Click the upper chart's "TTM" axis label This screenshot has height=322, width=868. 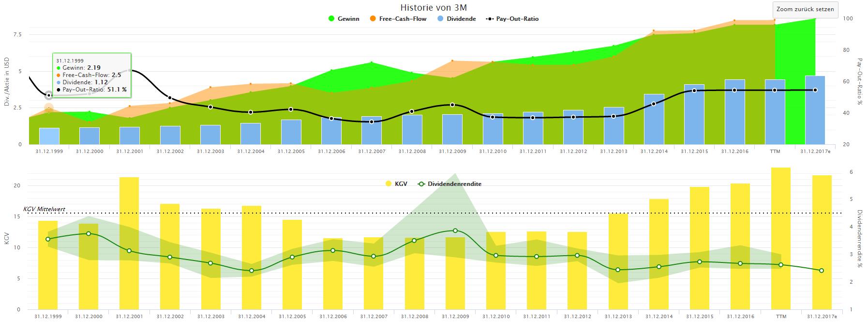775,152
